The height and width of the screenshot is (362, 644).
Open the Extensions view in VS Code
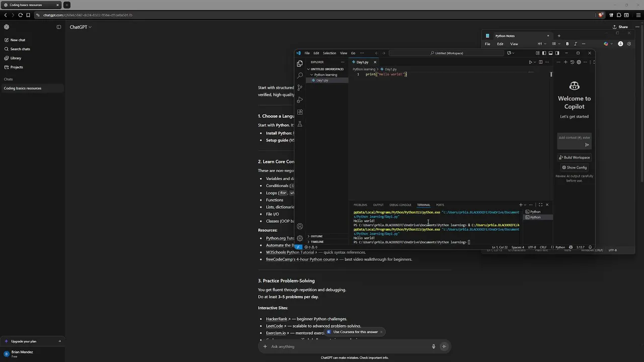pyautogui.click(x=300, y=112)
